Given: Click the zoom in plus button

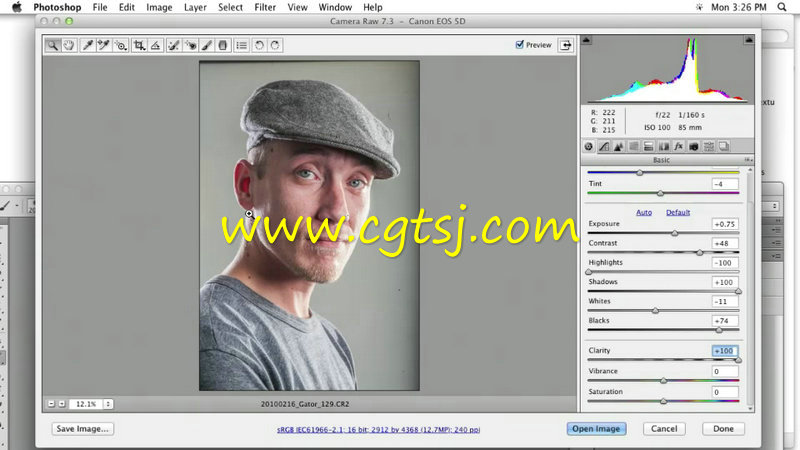Looking at the screenshot, I should tap(62, 404).
